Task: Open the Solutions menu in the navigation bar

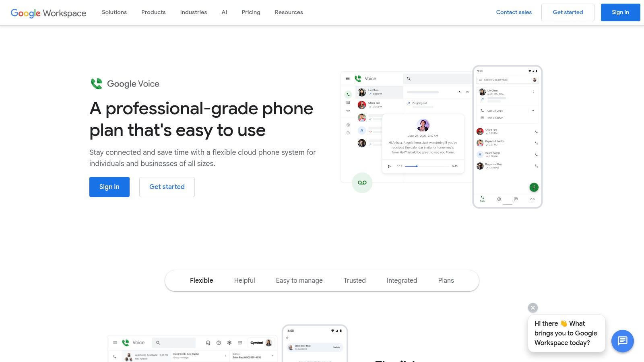Action: click(x=114, y=12)
